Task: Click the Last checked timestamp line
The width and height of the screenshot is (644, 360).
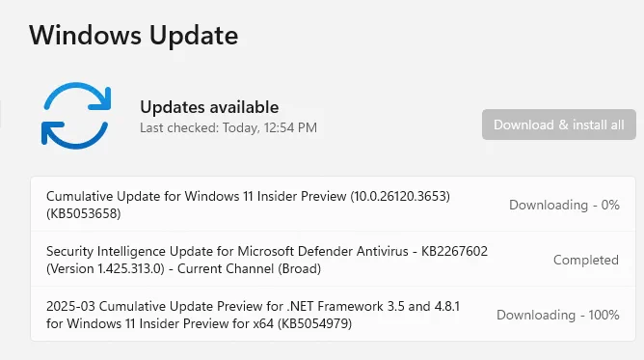Action: [x=228, y=127]
